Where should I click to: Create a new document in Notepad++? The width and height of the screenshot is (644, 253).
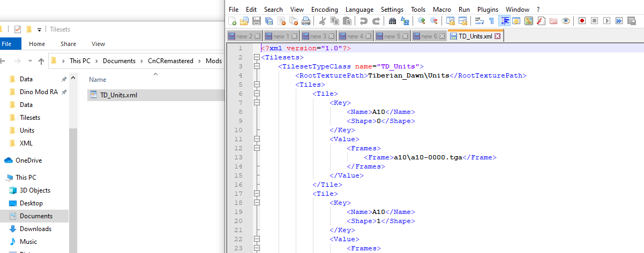tap(233, 21)
